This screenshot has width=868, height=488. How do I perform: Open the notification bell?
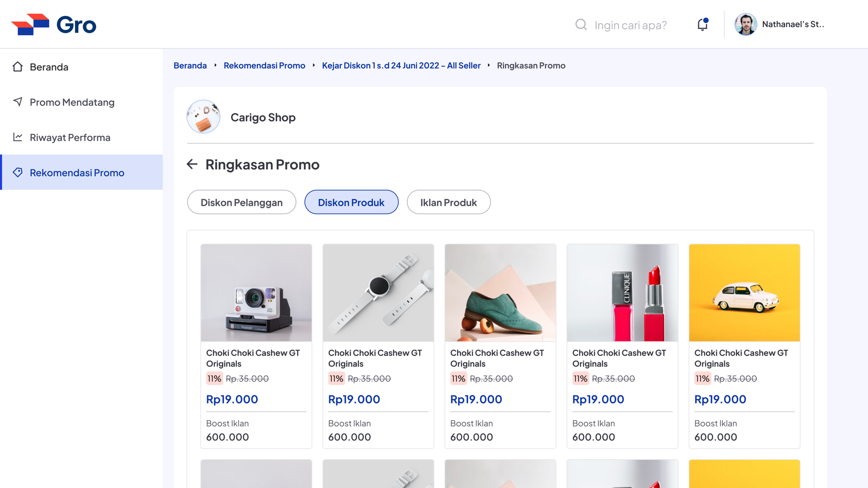(703, 24)
